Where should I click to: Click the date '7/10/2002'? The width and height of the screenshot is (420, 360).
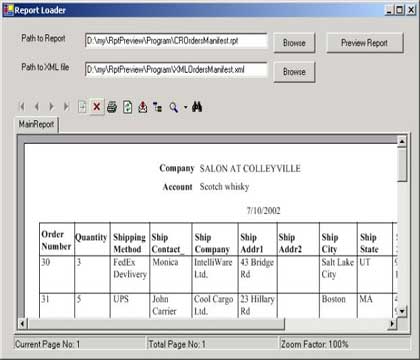(263, 211)
